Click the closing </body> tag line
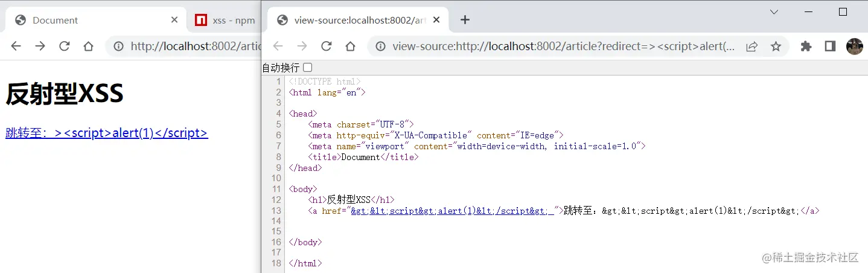Screen dimensions: 868x273 coord(305,242)
